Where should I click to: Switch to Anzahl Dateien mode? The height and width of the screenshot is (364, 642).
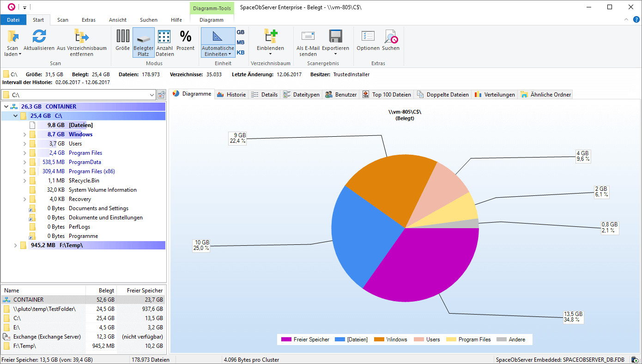click(x=164, y=42)
